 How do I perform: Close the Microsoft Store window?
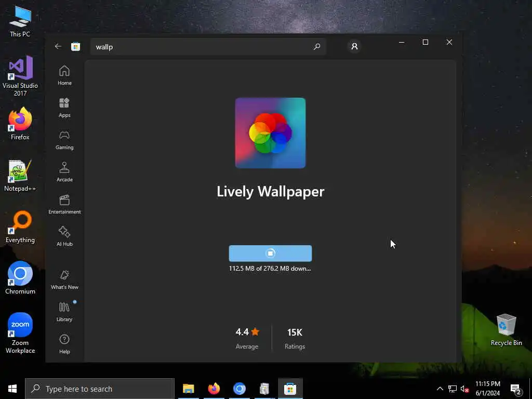(449, 42)
